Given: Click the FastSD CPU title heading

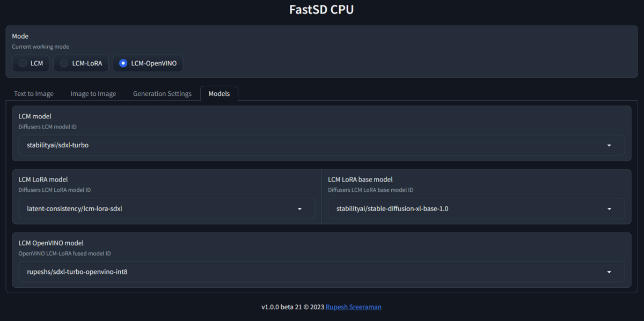Looking at the screenshot, I should [321, 9].
